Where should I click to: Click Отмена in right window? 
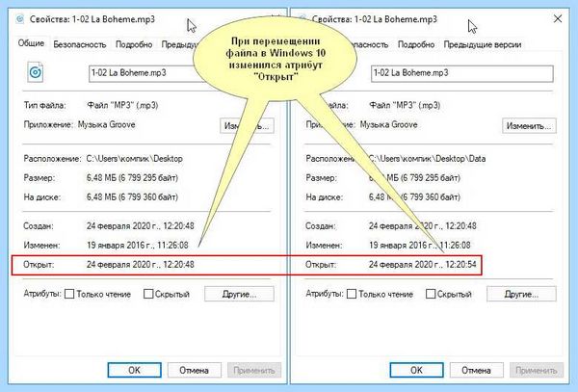click(x=476, y=370)
